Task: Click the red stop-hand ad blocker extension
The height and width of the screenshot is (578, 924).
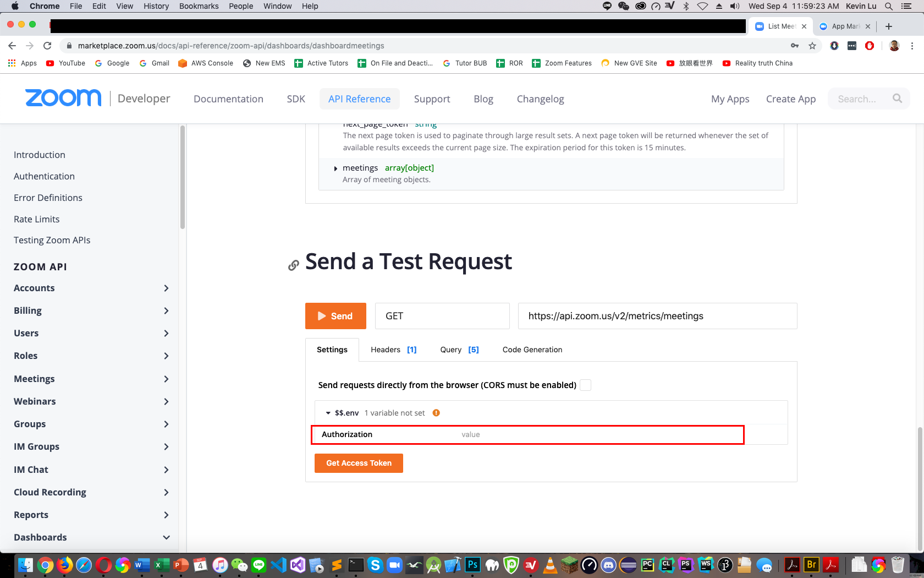Action: (870, 46)
